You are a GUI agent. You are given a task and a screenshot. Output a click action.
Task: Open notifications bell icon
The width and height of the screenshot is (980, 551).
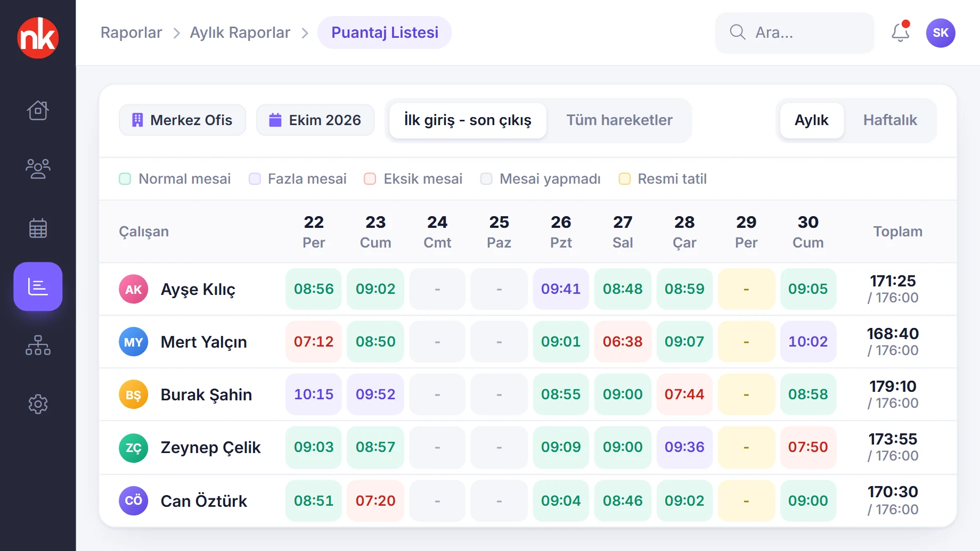point(901,32)
